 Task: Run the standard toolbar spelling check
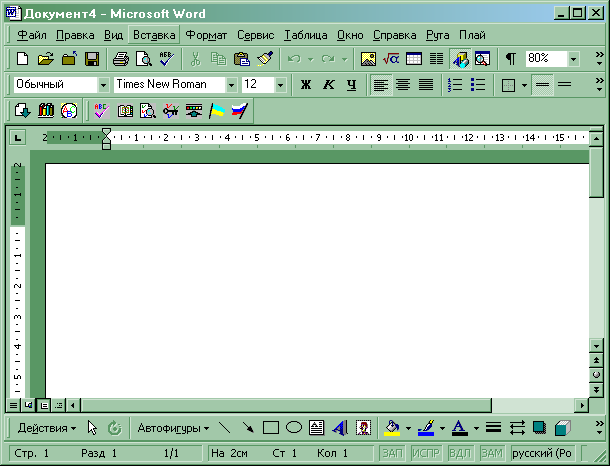point(167,59)
